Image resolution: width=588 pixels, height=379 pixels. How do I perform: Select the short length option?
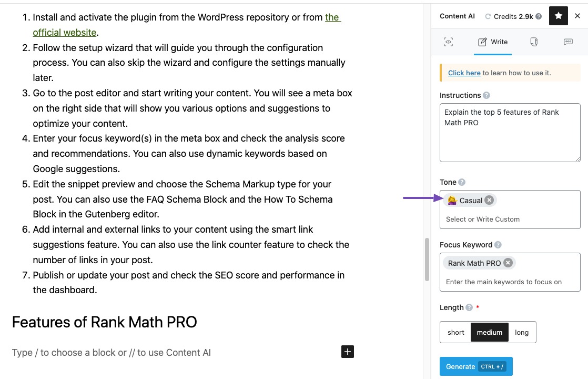click(x=455, y=333)
